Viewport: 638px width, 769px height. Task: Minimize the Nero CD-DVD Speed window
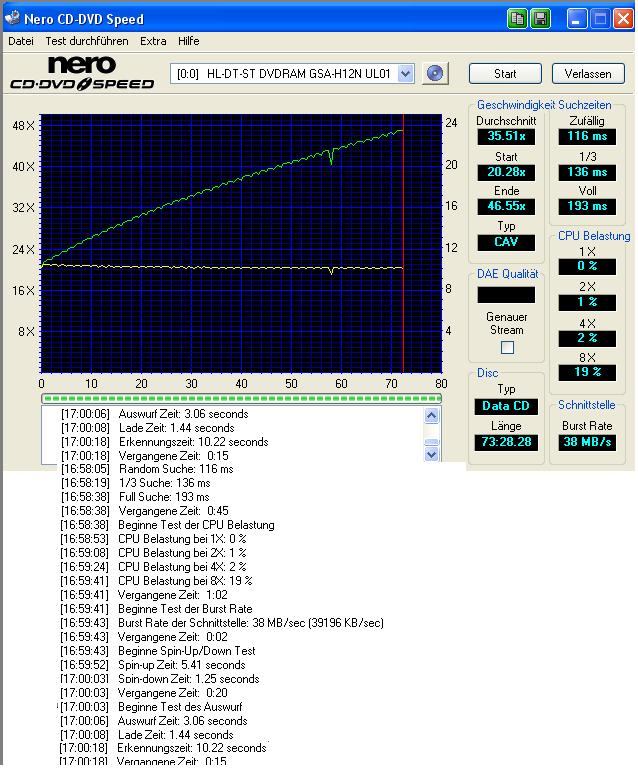pos(577,19)
